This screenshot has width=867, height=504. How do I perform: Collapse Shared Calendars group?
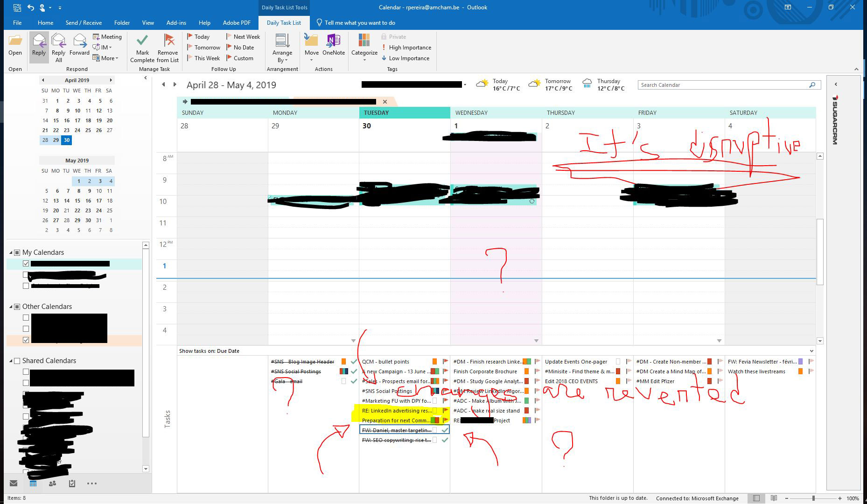click(11, 361)
